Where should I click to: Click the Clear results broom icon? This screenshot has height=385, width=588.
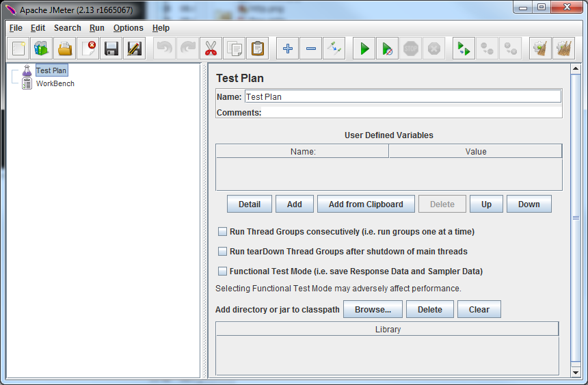pyautogui.click(x=540, y=49)
